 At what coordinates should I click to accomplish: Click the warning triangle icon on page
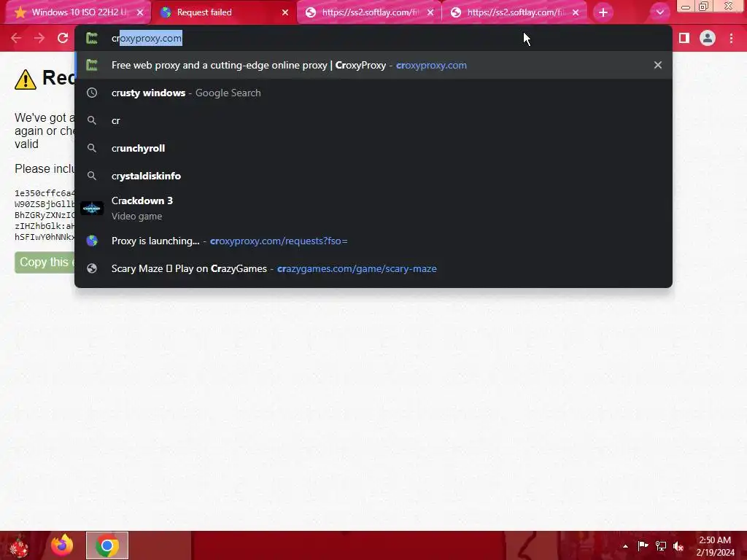(x=26, y=79)
